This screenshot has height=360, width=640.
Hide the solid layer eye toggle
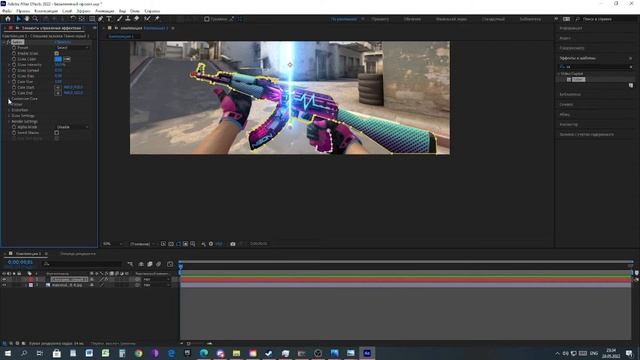(4, 280)
